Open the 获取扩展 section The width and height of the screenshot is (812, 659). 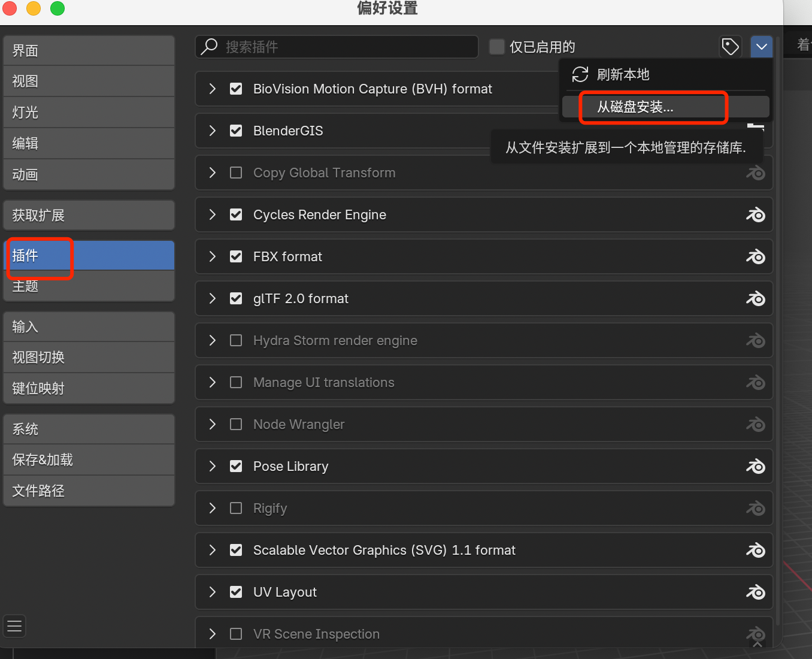(x=89, y=215)
